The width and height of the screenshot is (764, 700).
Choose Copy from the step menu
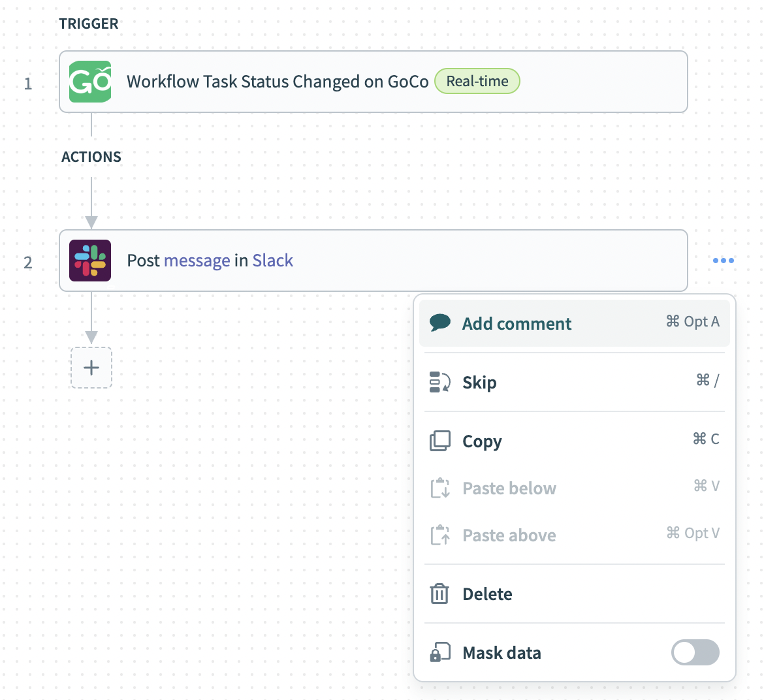click(x=482, y=441)
